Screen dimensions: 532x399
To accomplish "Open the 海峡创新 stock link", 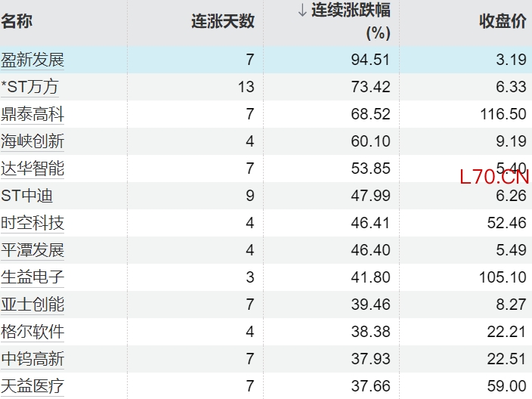I will click(32, 141).
